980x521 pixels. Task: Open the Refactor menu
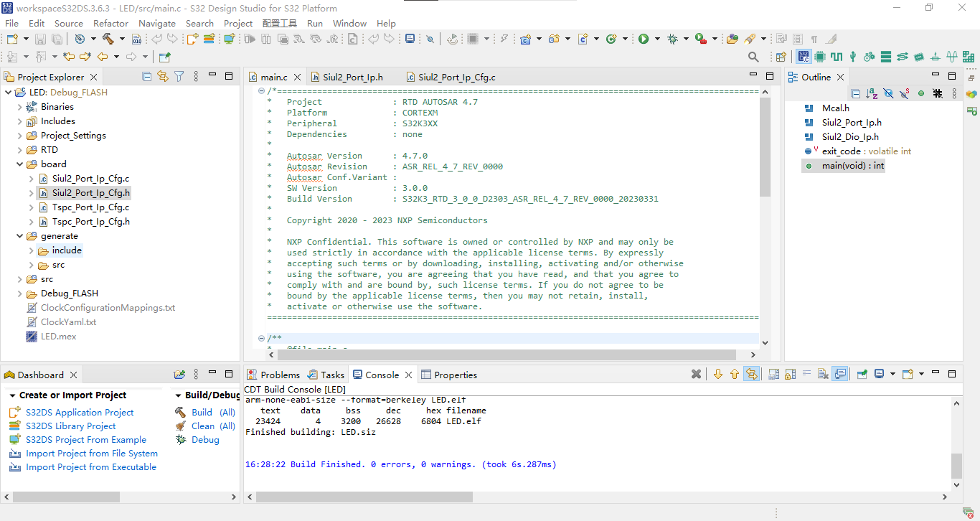(111, 23)
